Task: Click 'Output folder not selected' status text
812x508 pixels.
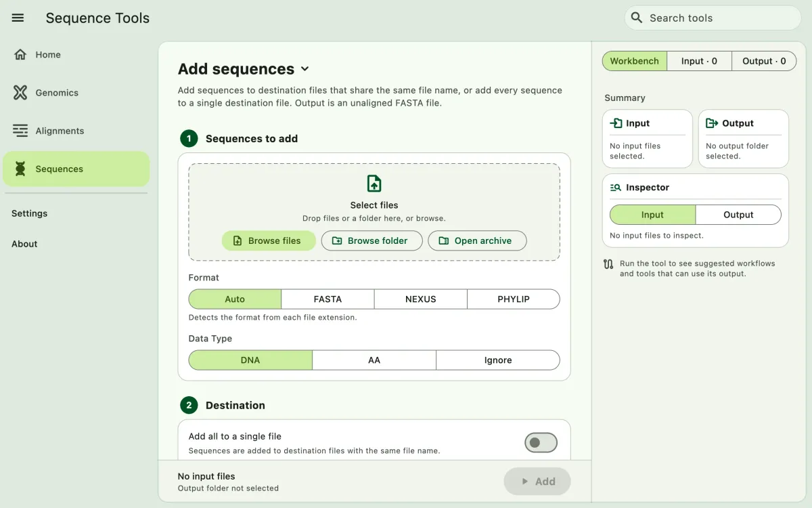Action: coord(228,488)
